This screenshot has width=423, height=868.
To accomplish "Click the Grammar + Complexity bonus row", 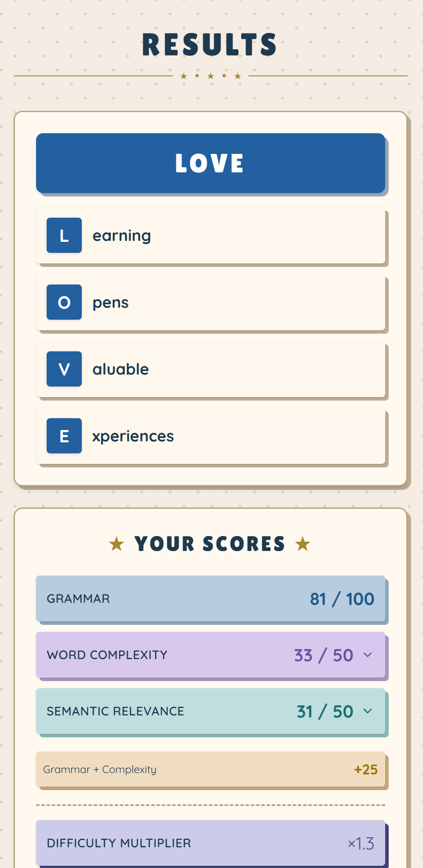I will tap(211, 769).
